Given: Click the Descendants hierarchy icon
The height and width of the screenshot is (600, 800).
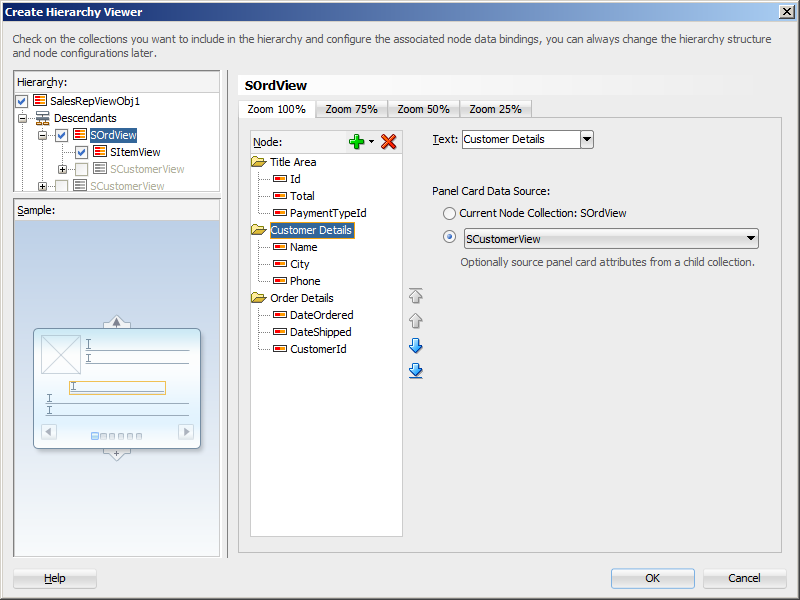Looking at the screenshot, I should (x=43, y=118).
